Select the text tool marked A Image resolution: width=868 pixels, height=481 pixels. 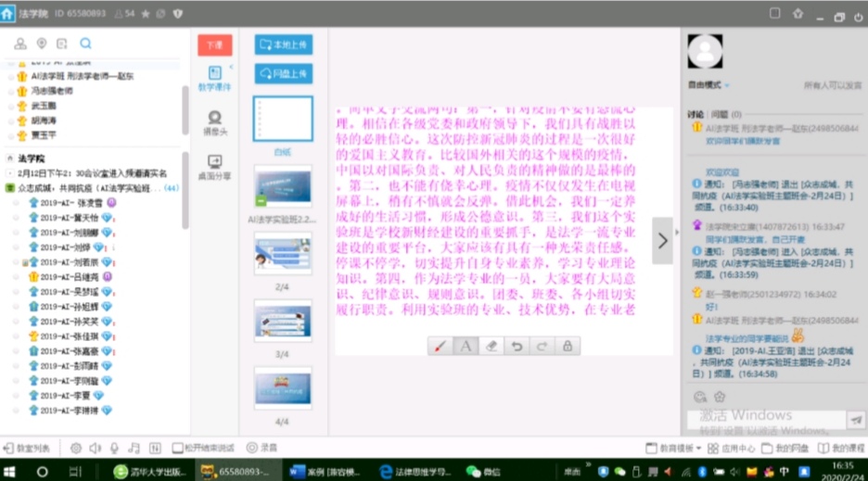pyautogui.click(x=466, y=346)
